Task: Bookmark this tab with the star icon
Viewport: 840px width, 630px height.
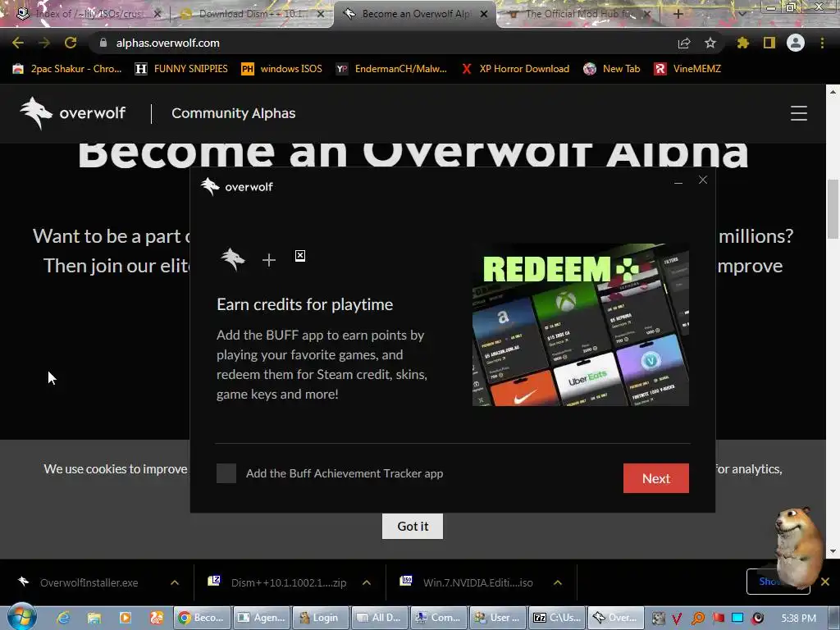Action: [710, 43]
